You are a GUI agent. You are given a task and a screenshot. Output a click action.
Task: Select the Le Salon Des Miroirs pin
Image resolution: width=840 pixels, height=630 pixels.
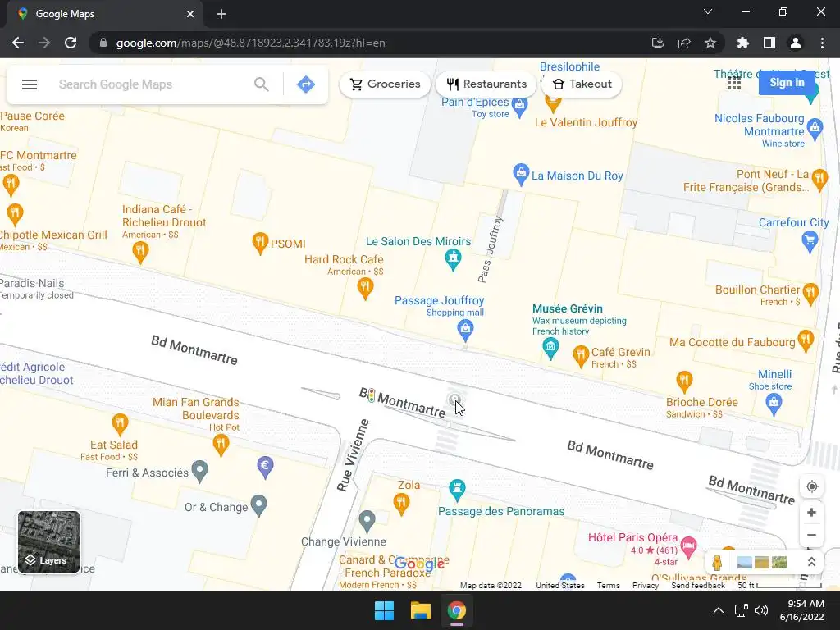coord(453,260)
